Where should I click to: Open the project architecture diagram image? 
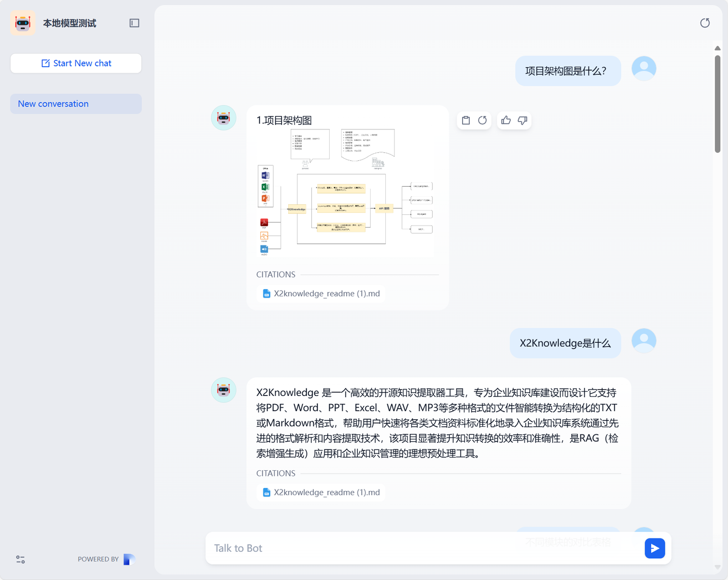[x=346, y=193]
